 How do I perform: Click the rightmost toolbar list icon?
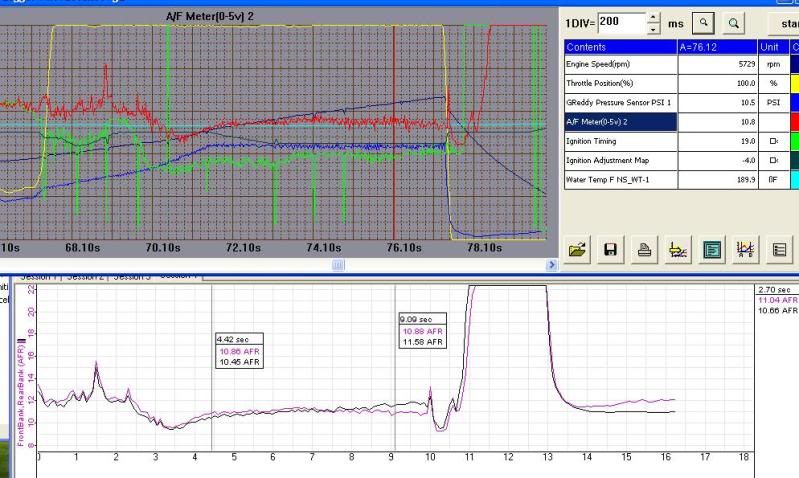tap(779, 252)
